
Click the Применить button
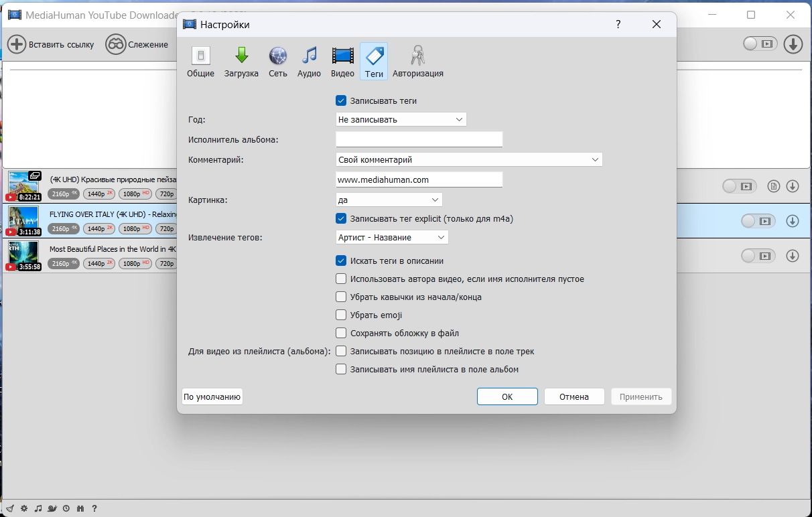click(641, 396)
